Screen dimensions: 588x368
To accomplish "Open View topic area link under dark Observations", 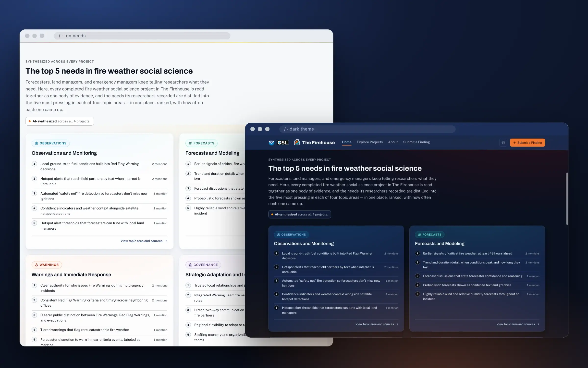I will 377,324.
